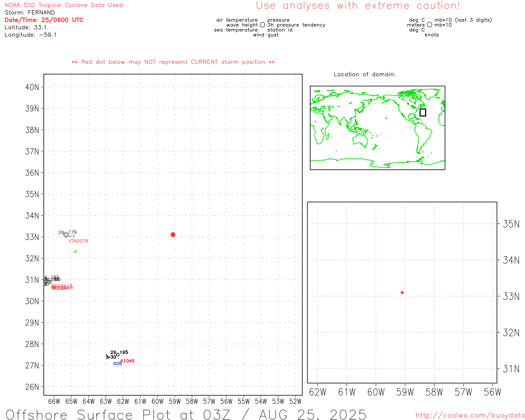Click the 'Location of domain:' caption
The height and width of the screenshot is (420, 525).
click(x=365, y=74)
